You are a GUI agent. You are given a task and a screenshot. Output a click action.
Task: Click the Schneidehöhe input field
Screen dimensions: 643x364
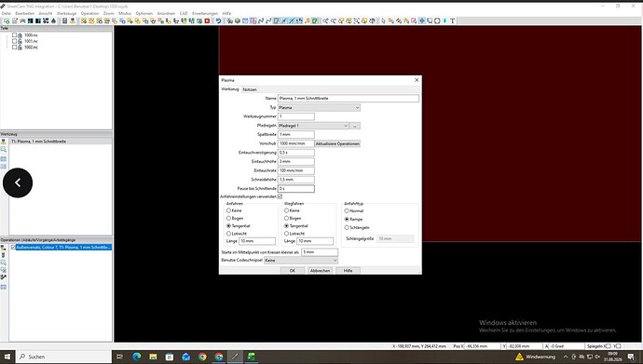point(296,180)
